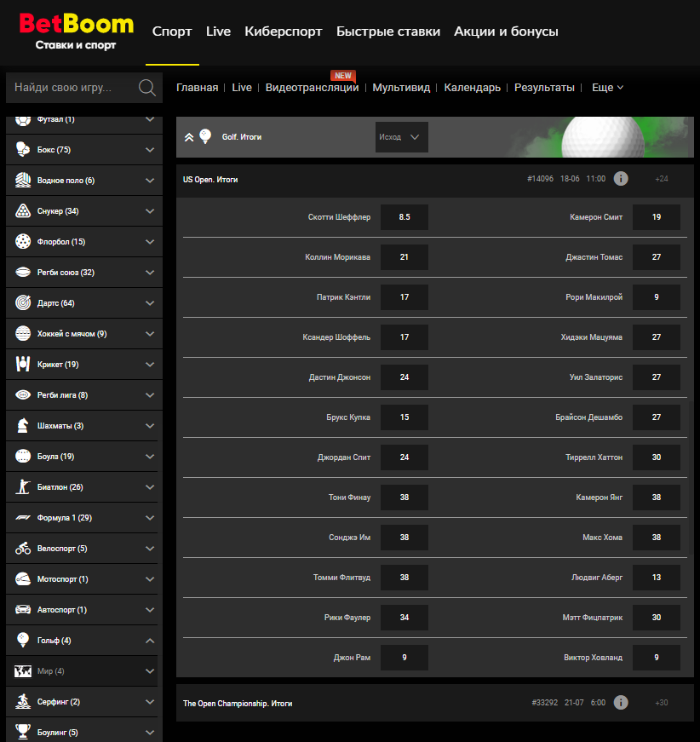Open the Live main tab
This screenshot has width=700, height=742.
[218, 32]
